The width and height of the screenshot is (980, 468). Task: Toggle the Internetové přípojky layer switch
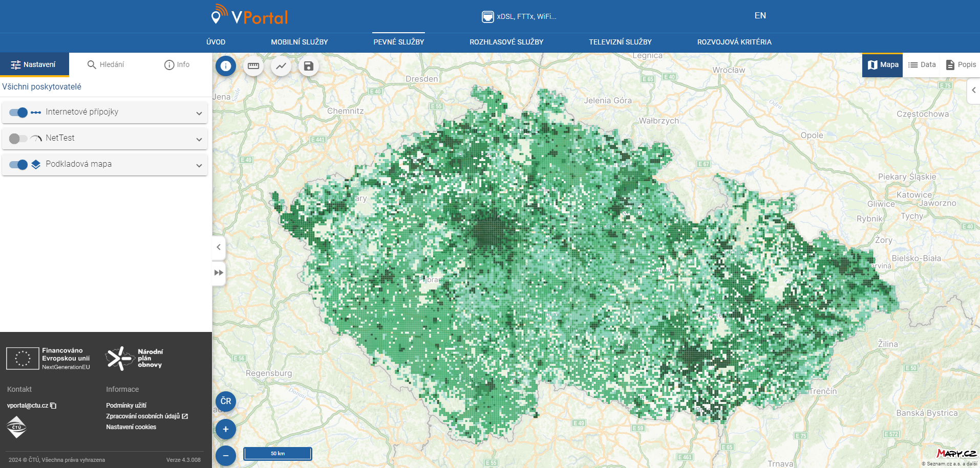18,112
